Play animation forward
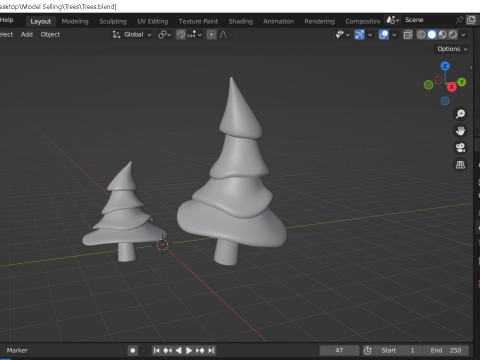480x360 pixels. point(189,350)
